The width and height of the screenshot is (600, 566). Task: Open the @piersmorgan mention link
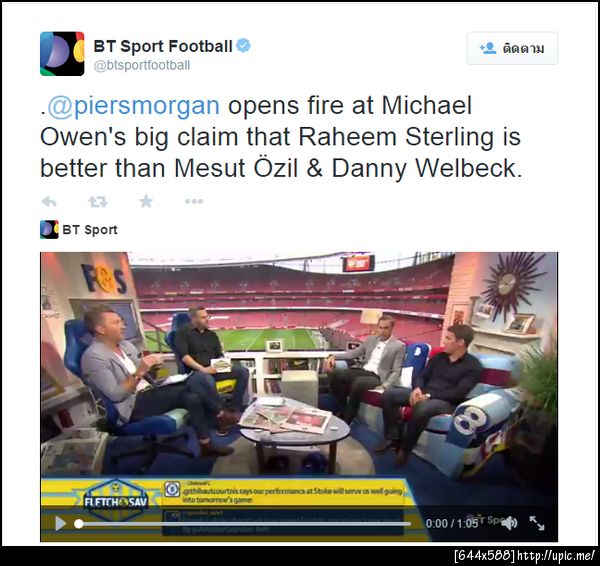pyautogui.click(x=134, y=105)
